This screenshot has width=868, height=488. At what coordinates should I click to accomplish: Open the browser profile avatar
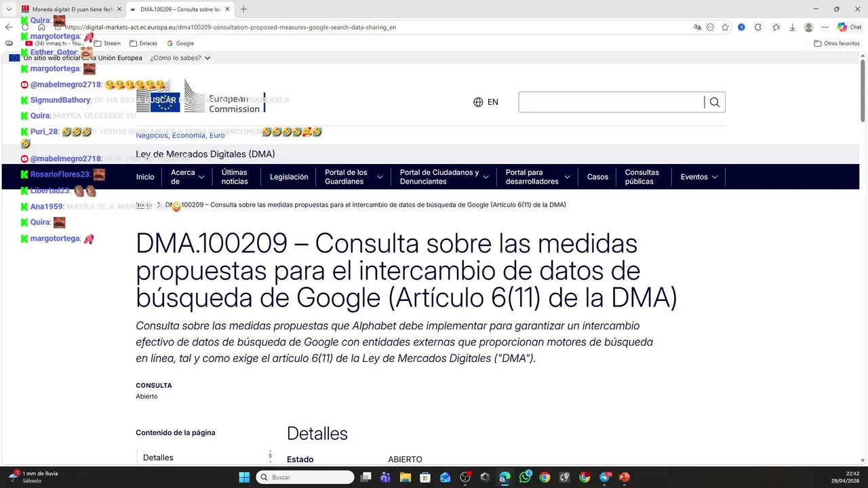[x=808, y=27]
